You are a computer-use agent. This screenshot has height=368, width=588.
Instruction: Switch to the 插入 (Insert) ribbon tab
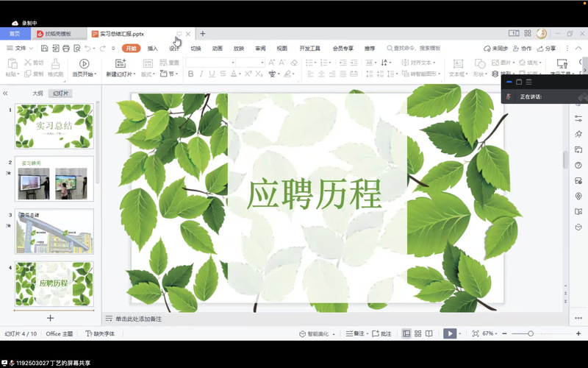tap(153, 48)
